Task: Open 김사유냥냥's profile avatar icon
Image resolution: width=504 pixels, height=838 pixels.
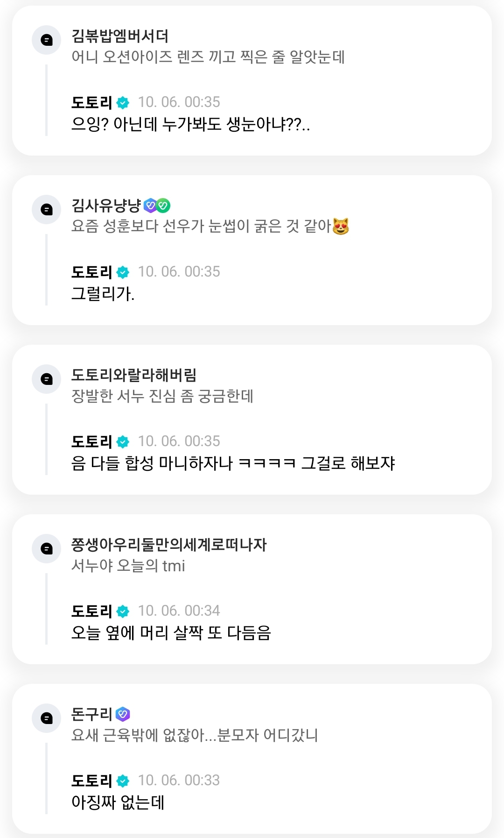Action: (47, 210)
